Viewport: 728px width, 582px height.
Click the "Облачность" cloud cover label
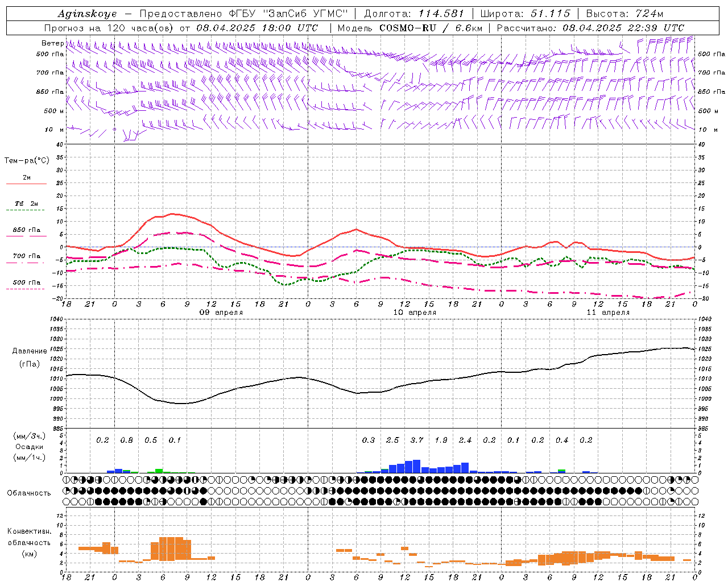coord(29,493)
